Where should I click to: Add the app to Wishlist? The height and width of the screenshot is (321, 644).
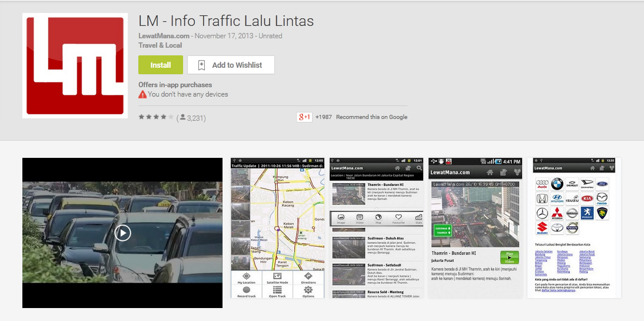[231, 65]
